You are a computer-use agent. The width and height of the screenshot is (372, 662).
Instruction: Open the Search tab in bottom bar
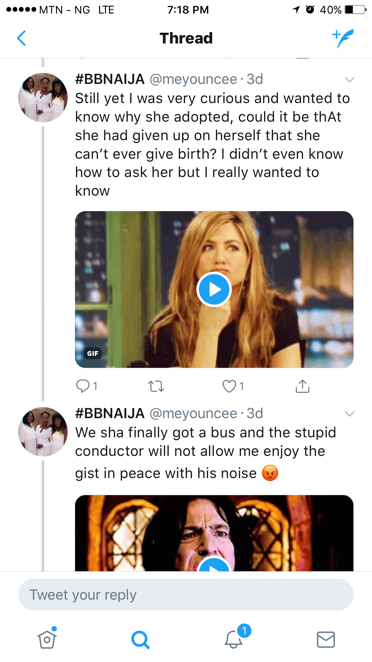[x=140, y=639]
